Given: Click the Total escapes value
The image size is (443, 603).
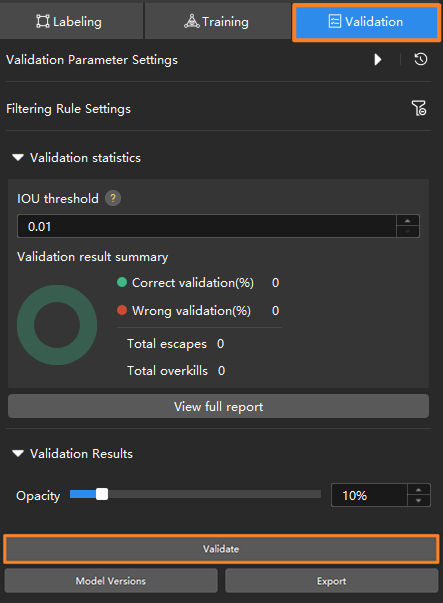Looking at the screenshot, I should (x=220, y=343).
